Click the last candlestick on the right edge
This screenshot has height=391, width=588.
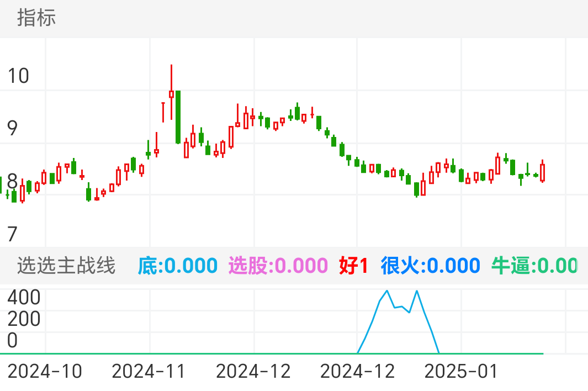coord(543,171)
